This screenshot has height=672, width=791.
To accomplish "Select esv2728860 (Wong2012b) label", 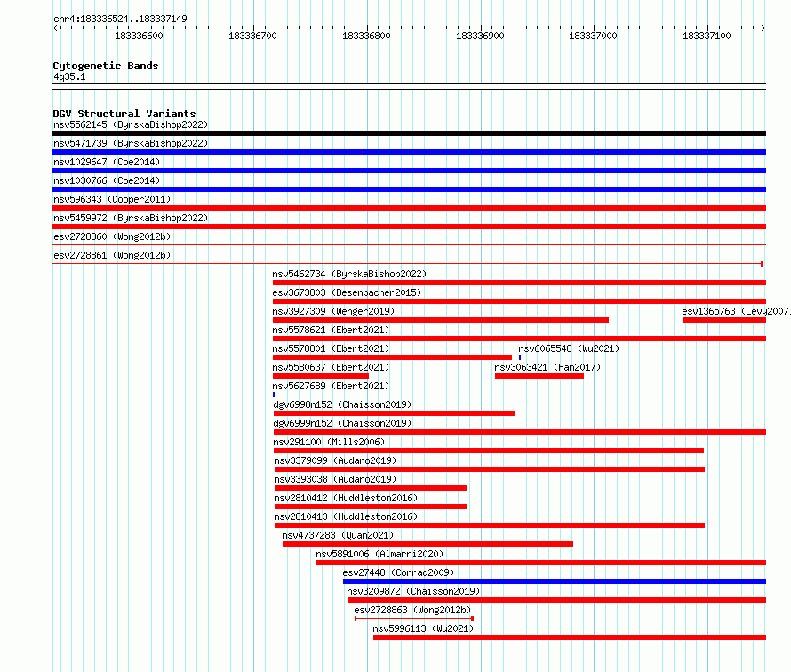I will click(x=112, y=236).
